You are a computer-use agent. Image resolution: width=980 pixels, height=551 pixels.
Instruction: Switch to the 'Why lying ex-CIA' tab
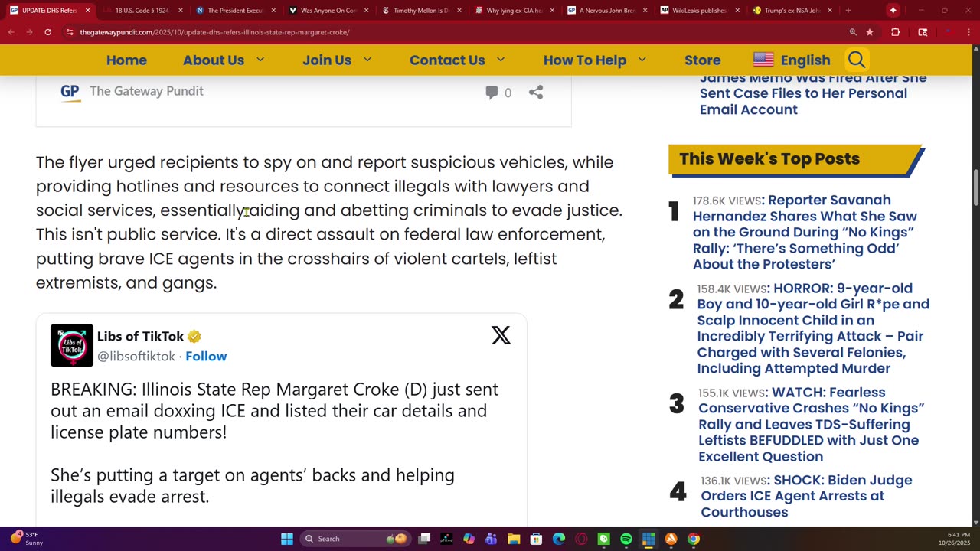click(x=514, y=11)
